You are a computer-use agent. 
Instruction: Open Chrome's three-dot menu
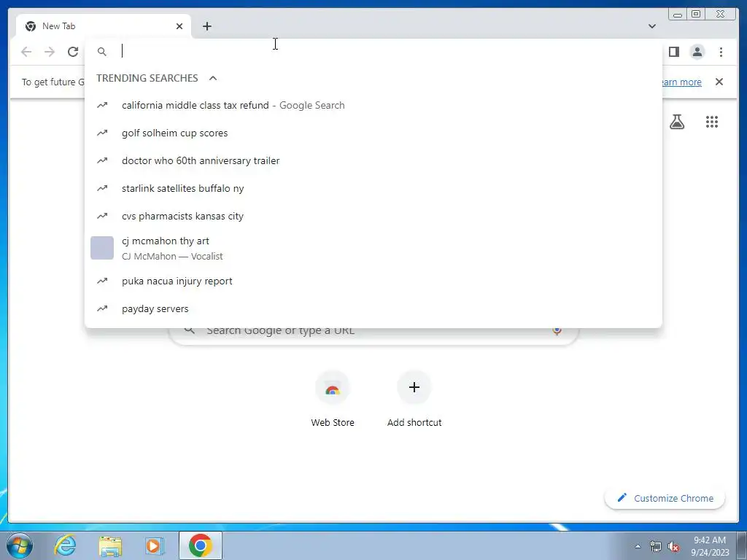tap(721, 52)
